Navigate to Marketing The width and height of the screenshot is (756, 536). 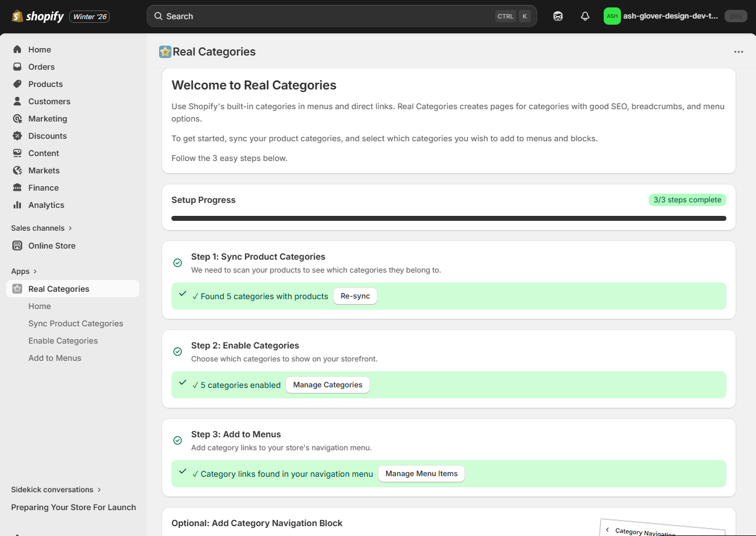(48, 118)
